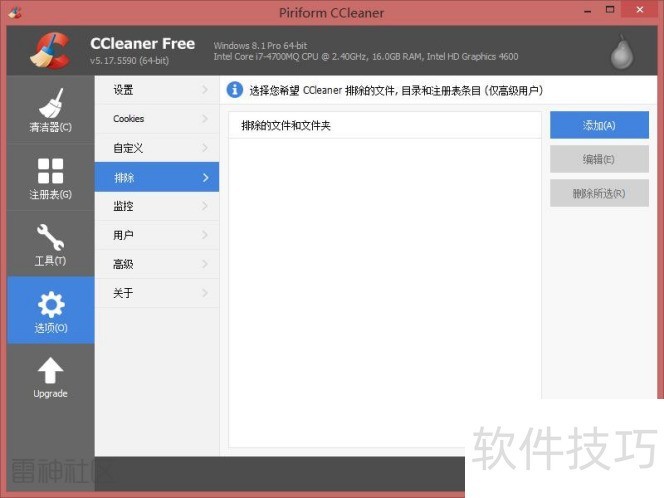Click the chevron next to 监控
This screenshot has width=664, height=498.
coord(205,206)
